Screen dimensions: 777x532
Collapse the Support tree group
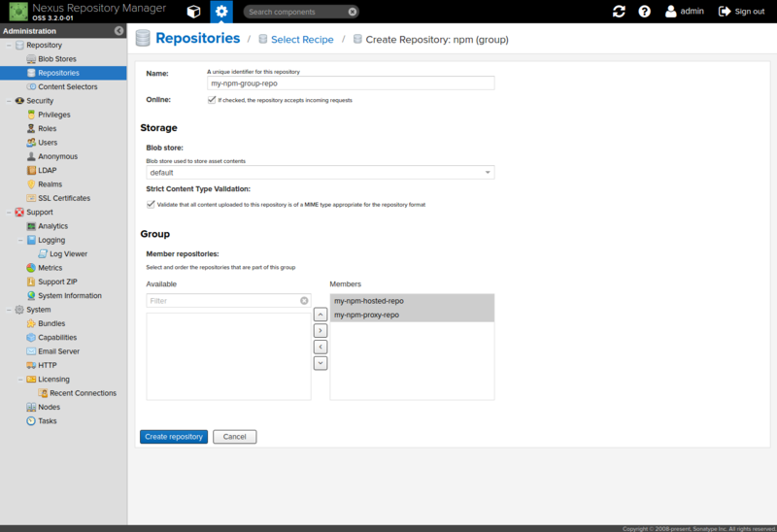pyautogui.click(x=9, y=212)
